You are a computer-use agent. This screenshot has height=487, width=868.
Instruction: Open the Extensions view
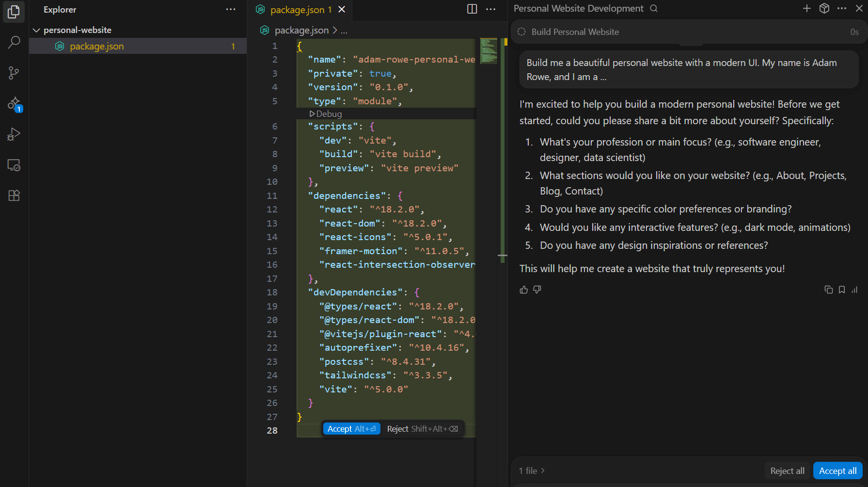(14, 195)
